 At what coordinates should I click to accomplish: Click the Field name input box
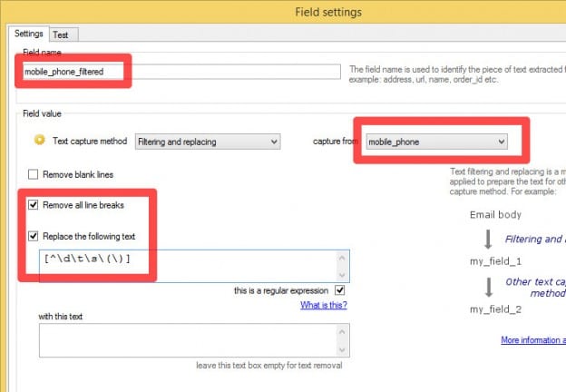pos(181,72)
